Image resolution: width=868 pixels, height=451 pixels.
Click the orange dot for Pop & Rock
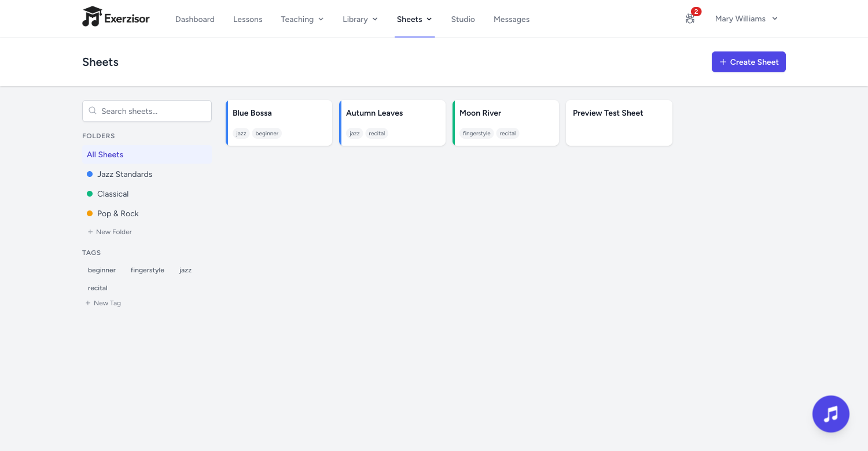pos(90,213)
